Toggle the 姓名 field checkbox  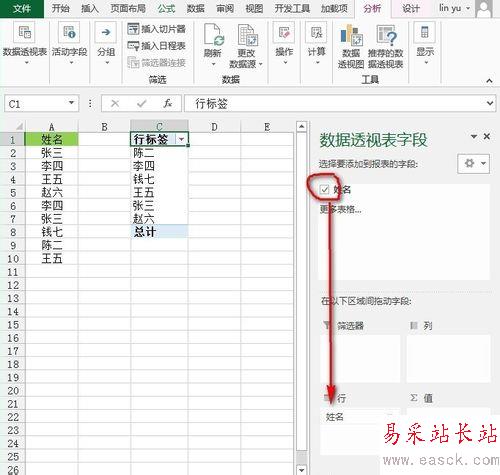click(x=324, y=190)
